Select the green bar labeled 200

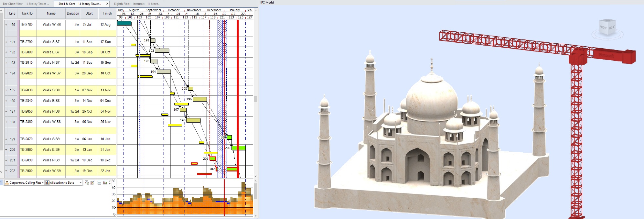(x=239, y=148)
